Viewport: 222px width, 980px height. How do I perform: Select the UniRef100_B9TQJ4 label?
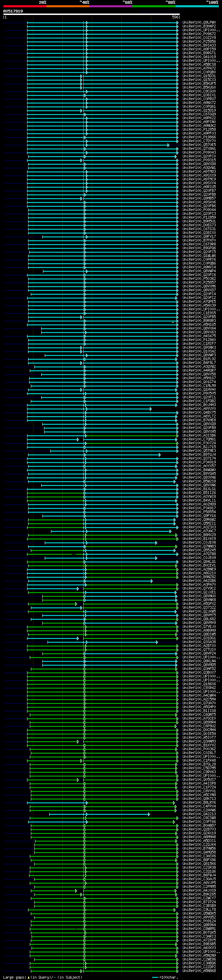coord(199,455)
